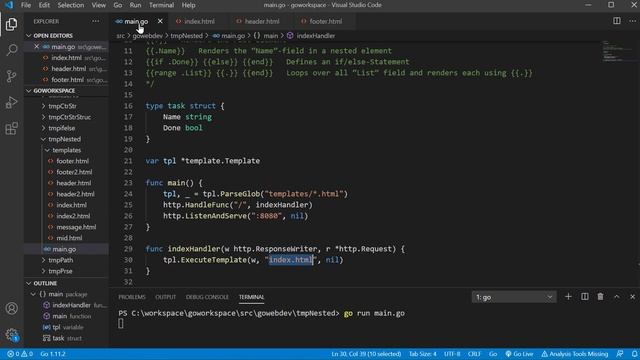640x360 pixels.
Task: Open the Run and Debug view
Action: (x=11, y=102)
